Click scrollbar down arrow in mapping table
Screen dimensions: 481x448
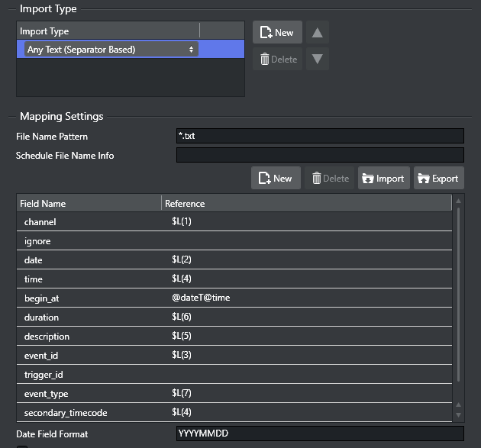[x=458, y=415]
